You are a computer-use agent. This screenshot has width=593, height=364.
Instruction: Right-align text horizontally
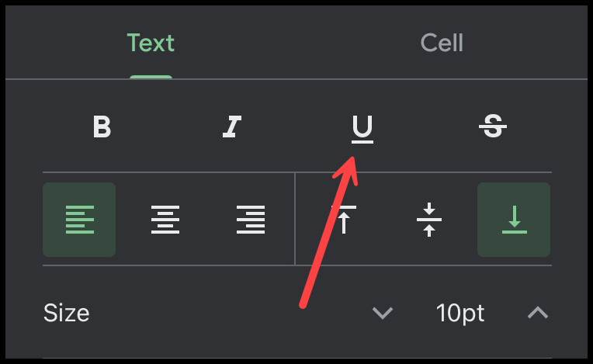pyautogui.click(x=251, y=220)
